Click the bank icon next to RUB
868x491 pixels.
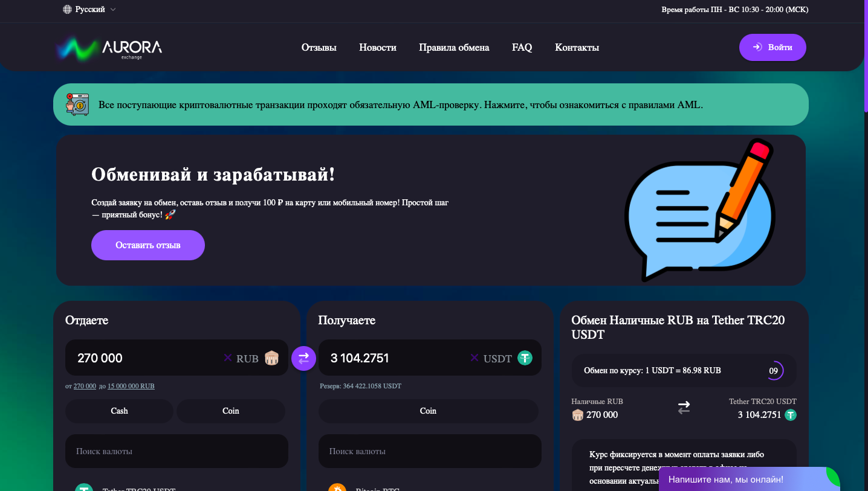click(271, 358)
